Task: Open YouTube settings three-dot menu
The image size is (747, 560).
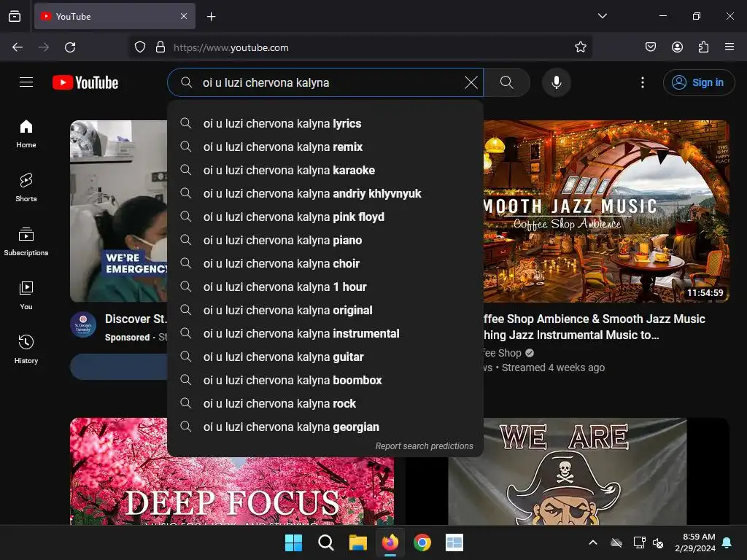Action: click(x=642, y=82)
